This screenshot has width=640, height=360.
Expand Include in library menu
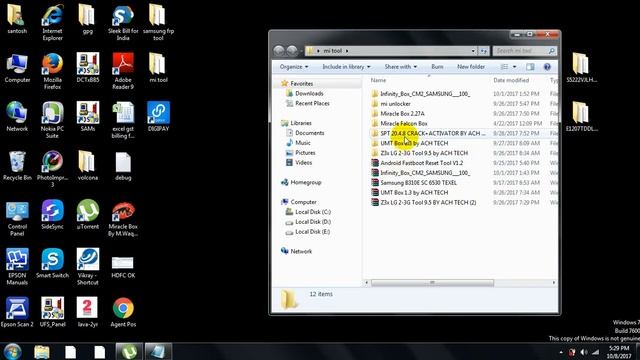point(346,67)
